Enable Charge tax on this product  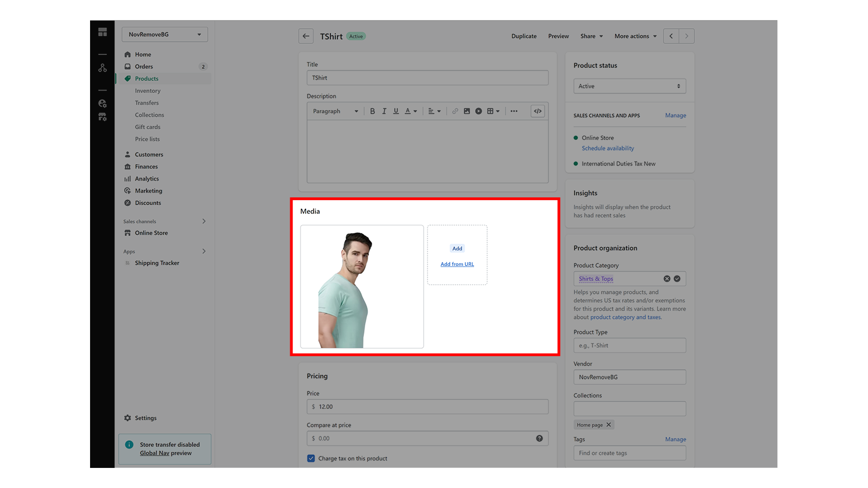click(x=311, y=458)
